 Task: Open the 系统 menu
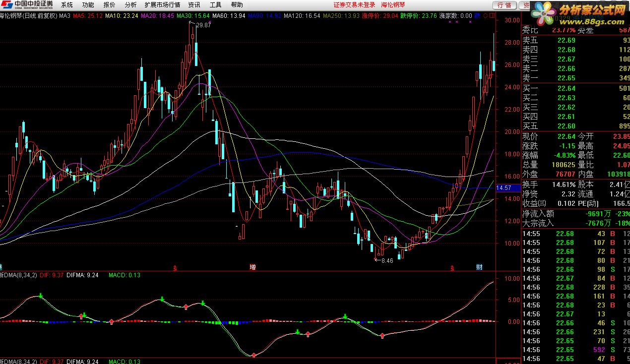(x=66, y=5)
